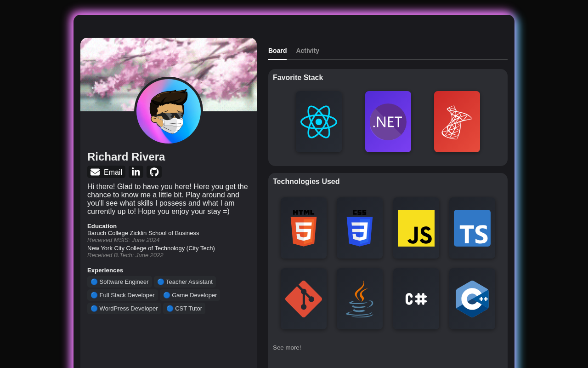This screenshot has height=368, width=588.
Task: Click the 'Hi there!' bio paragraph
Action: (x=169, y=199)
